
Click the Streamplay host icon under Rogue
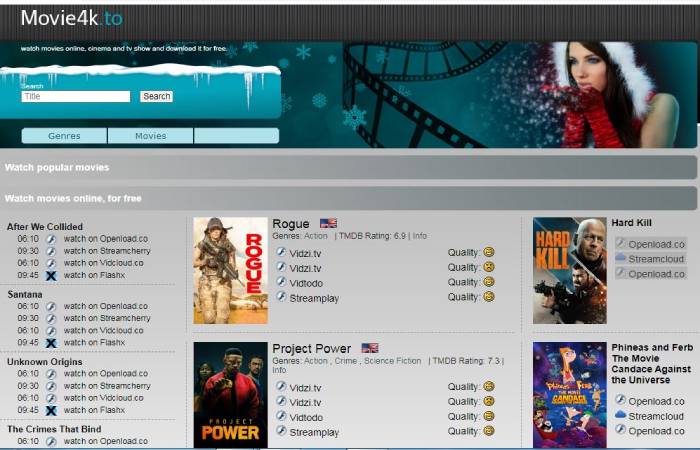pos(281,297)
